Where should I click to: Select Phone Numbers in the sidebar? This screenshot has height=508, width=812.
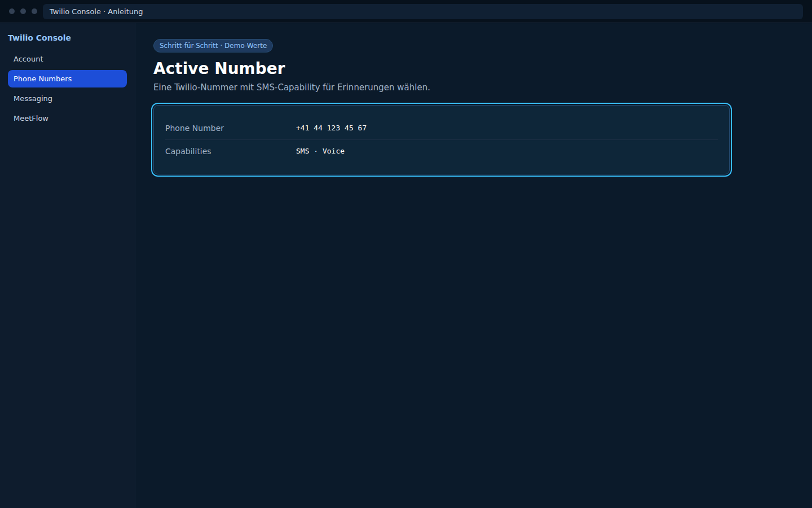67,79
